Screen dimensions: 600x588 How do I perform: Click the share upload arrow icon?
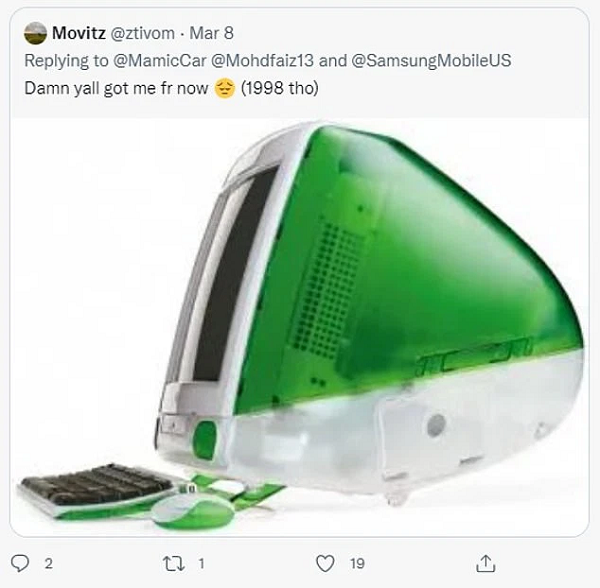(486, 563)
